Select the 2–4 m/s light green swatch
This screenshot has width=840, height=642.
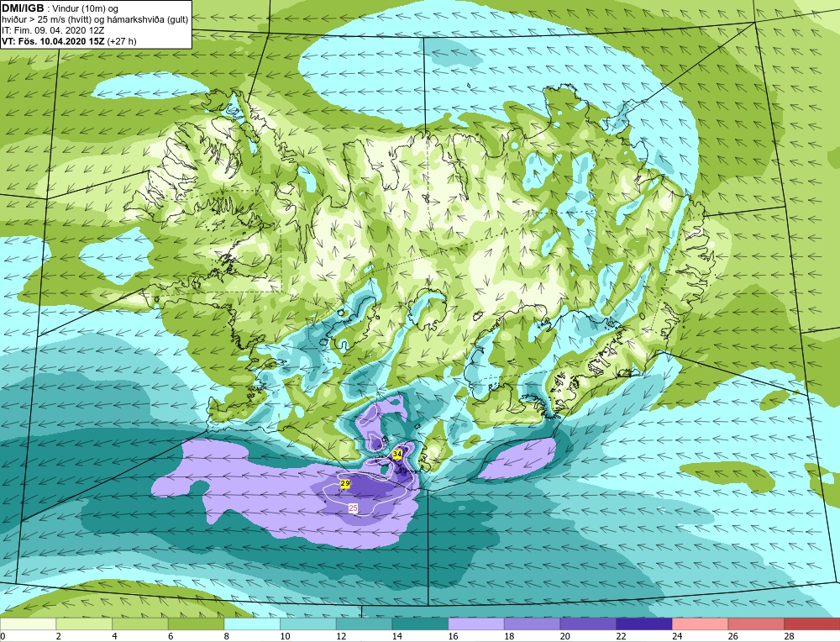pos(84,624)
